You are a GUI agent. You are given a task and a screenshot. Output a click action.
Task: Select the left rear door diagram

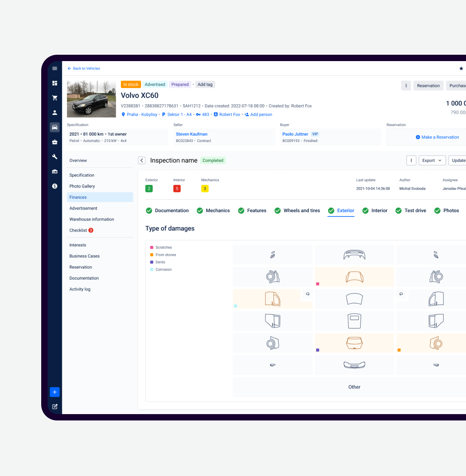coord(273,321)
